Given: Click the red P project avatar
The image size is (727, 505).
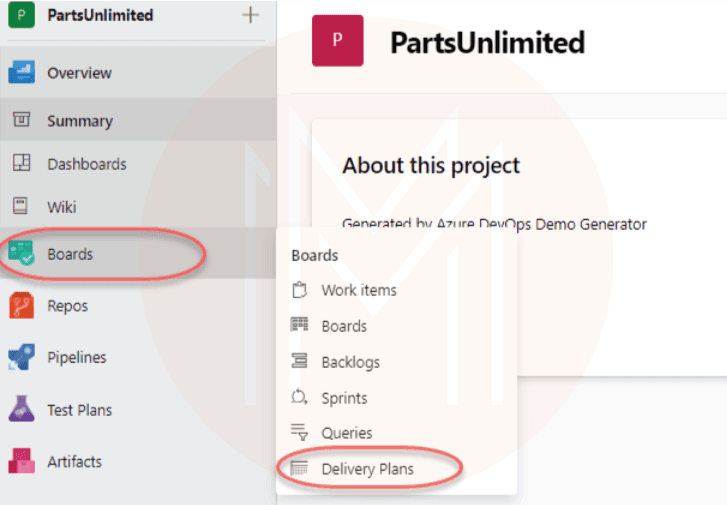Looking at the screenshot, I should click(338, 41).
